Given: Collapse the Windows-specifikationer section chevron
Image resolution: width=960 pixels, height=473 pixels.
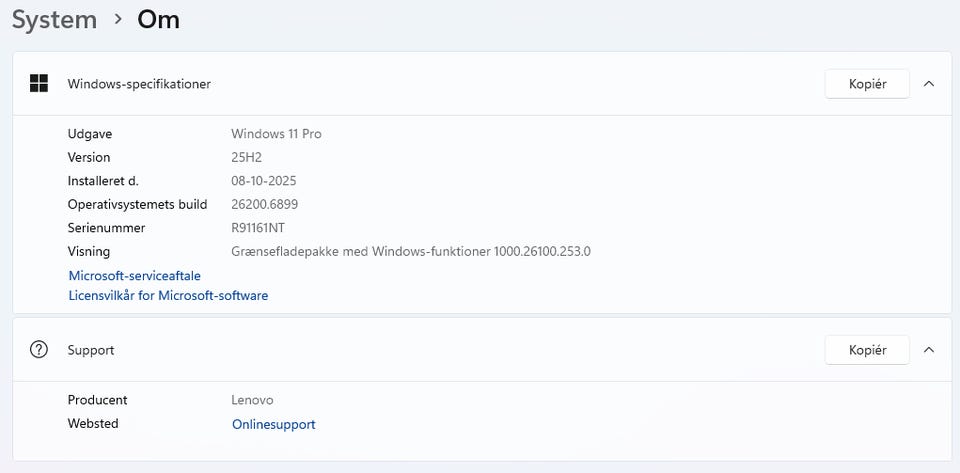Looking at the screenshot, I should coord(929,84).
